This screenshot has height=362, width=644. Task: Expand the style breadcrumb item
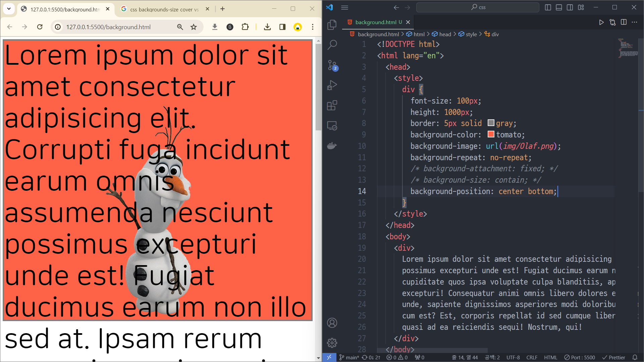[471, 34]
